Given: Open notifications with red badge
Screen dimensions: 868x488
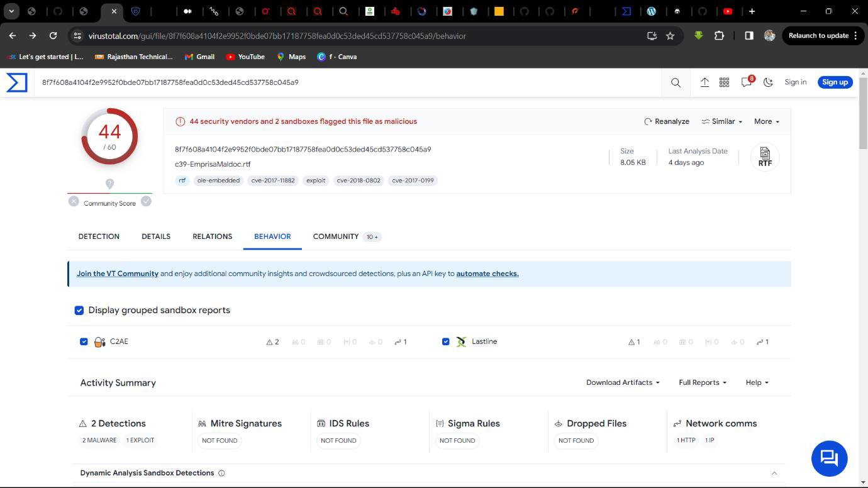Looking at the screenshot, I should coord(747,82).
